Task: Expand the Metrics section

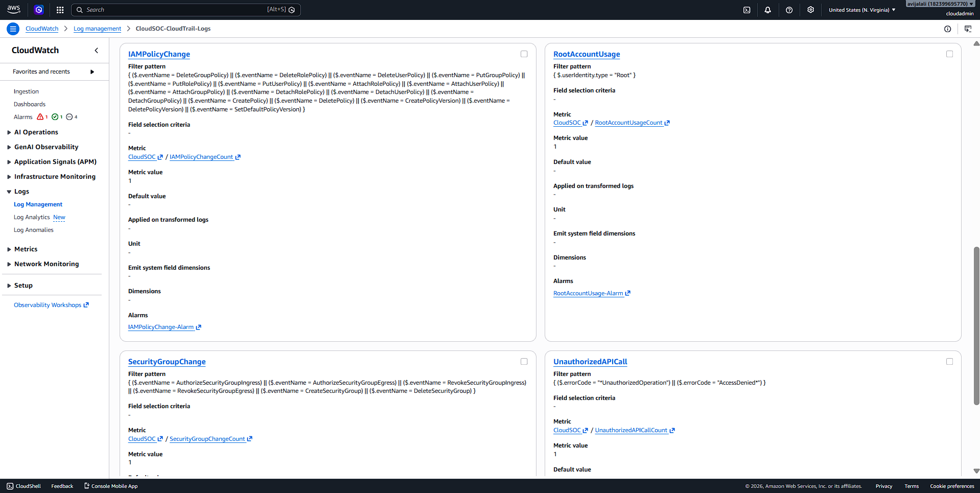Action: tap(9, 249)
